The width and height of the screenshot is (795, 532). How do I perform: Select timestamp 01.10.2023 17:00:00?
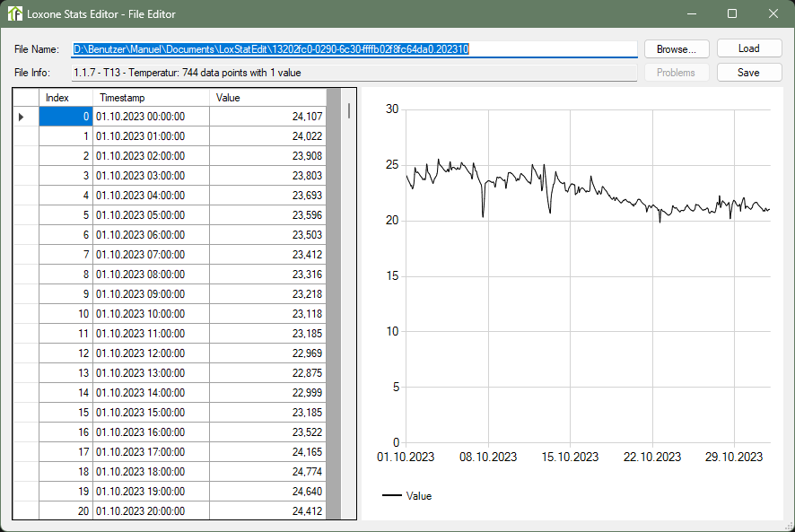tap(151, 453)
